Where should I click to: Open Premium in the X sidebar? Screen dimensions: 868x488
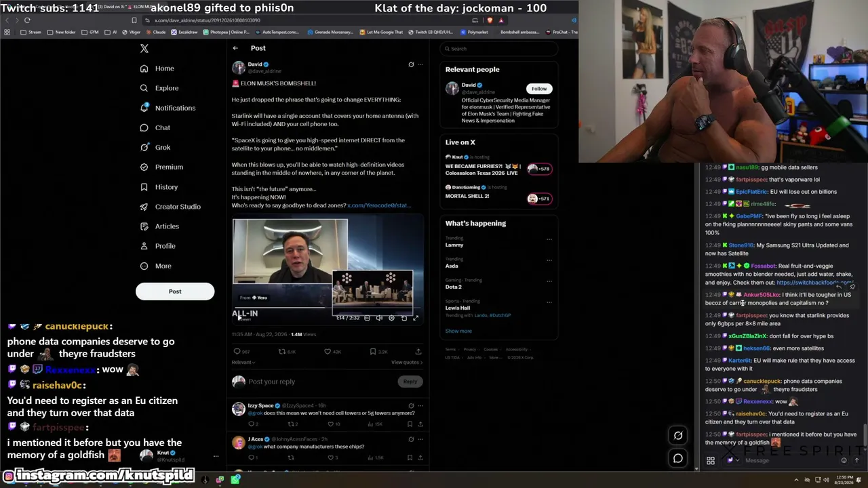tap(161, 167)
